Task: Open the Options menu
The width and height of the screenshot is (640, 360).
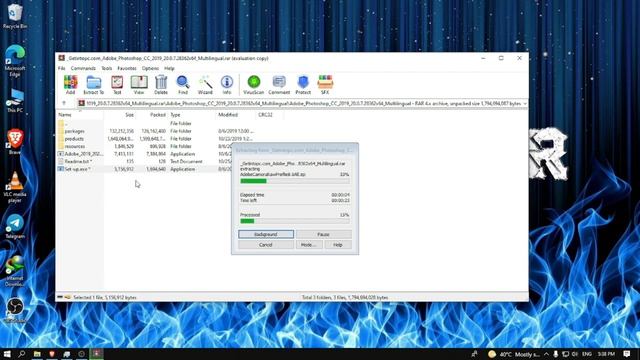Action: coord(150,68)
